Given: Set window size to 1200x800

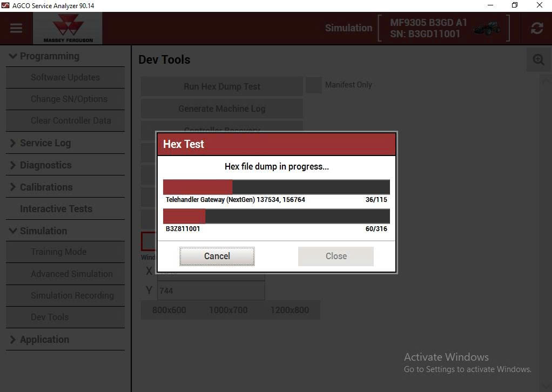Looking at the screenshot, I should (x=290, y=310).
